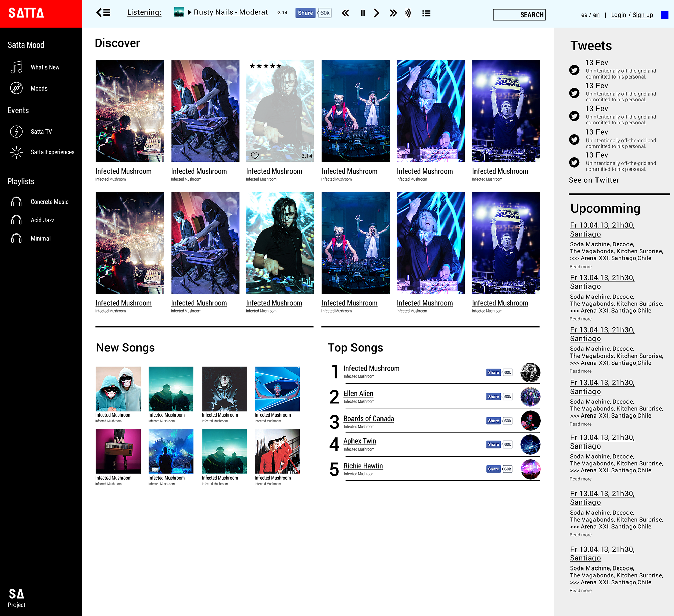Click into the SEARCH input field
The height and width of the screenshot is (616, 674).
[519, 15]
